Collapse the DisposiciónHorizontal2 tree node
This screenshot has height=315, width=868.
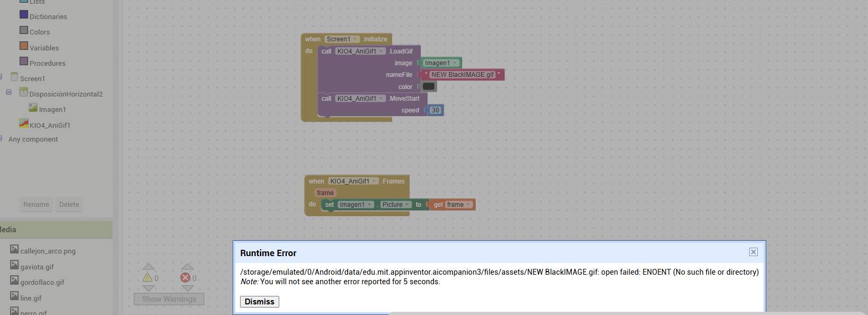[9, 92]
